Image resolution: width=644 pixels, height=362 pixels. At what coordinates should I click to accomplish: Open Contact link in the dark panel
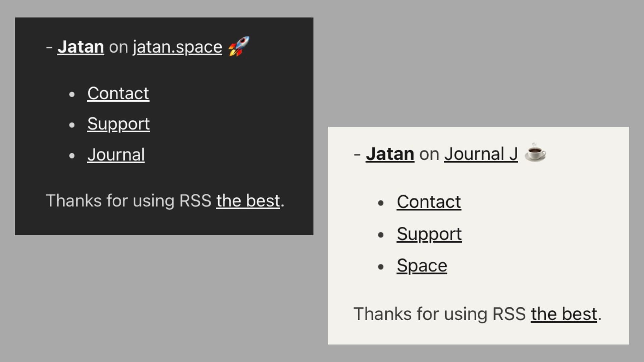(x=118, y=93)
